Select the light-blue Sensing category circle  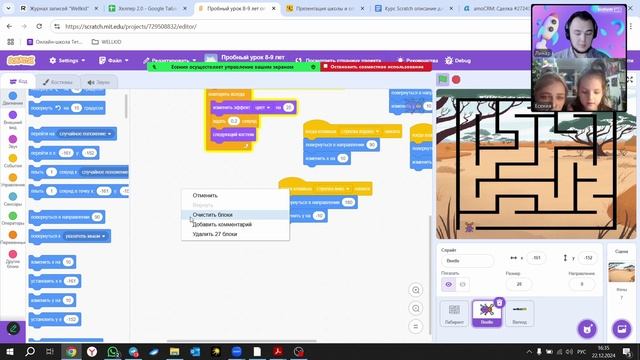[13, 196]
